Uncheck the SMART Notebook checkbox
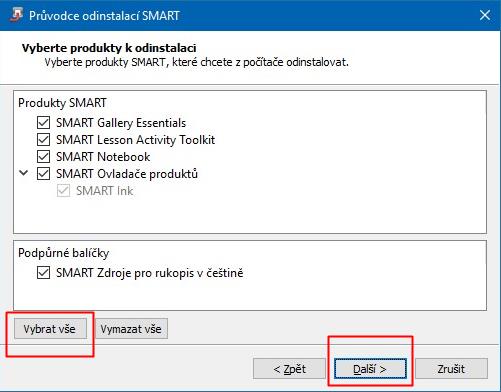The image size is (501, 392). [43, 157]
